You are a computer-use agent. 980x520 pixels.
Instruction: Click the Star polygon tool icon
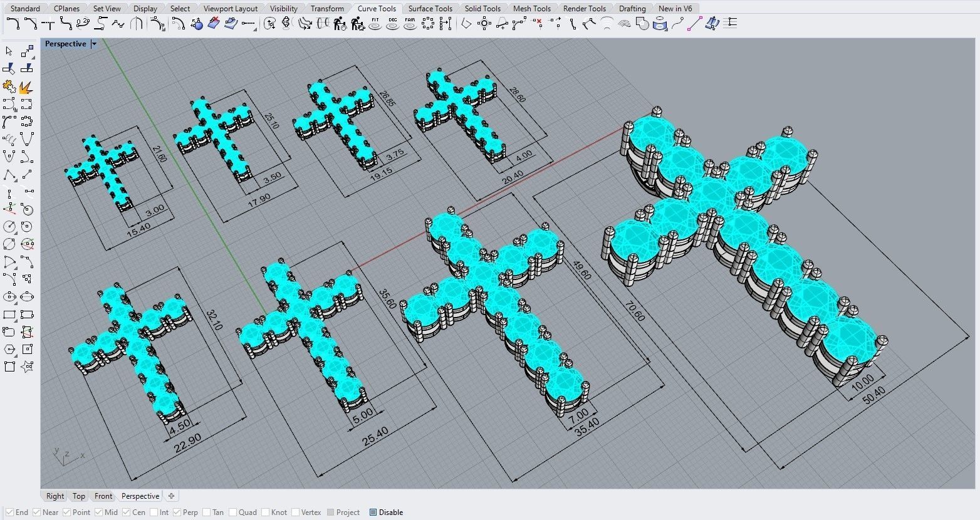click(26, 367)
